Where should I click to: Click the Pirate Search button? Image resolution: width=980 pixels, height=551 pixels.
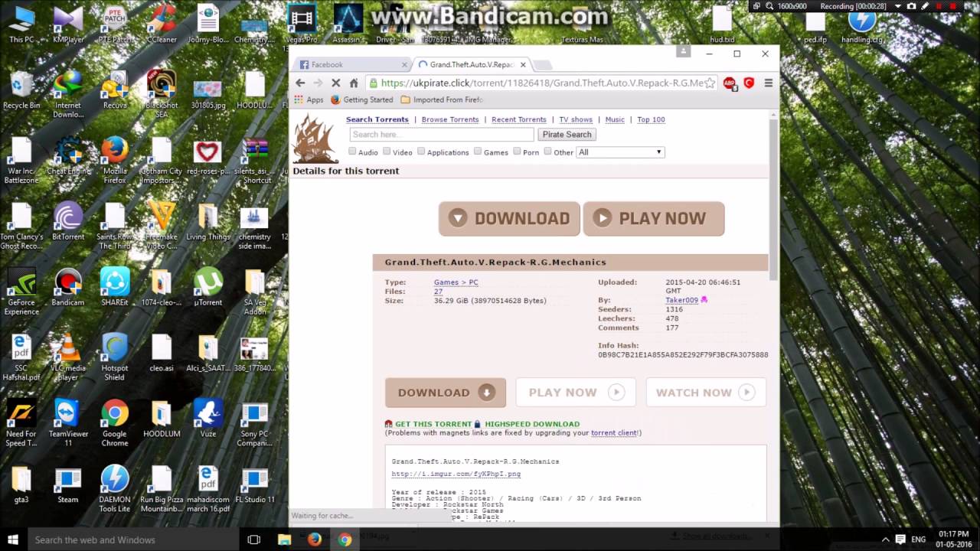point(567,135)
